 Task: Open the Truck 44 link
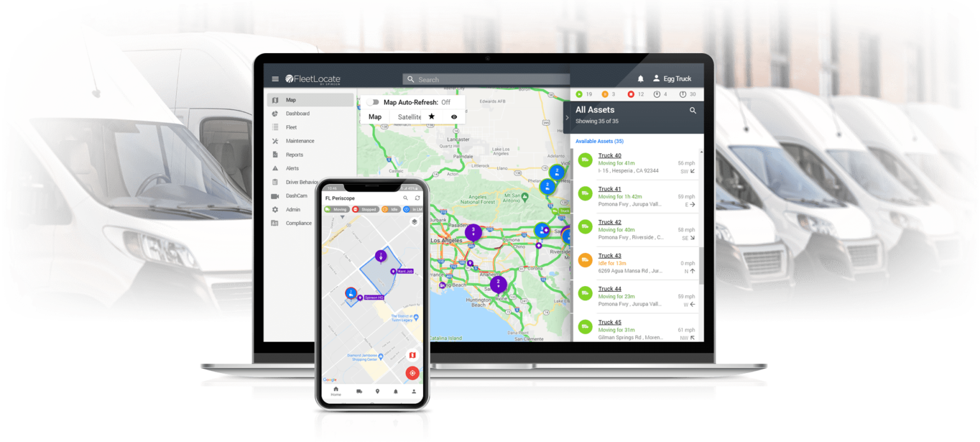coord(609,289)
